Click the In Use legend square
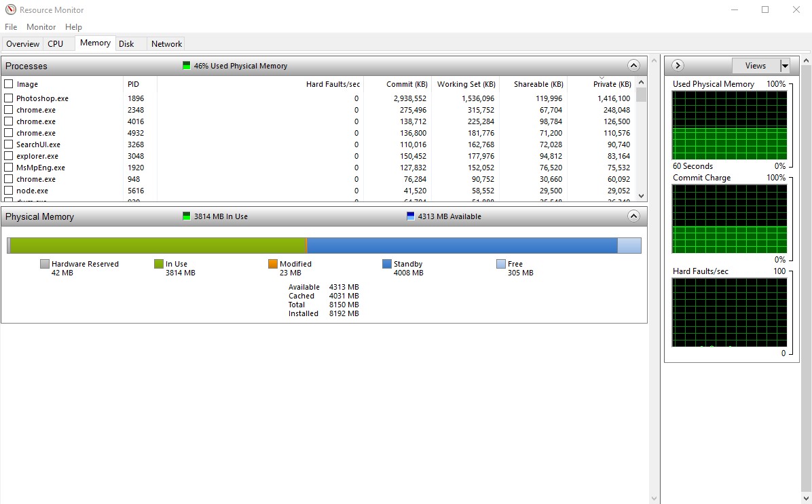812x504 pixels. (158, 264)
